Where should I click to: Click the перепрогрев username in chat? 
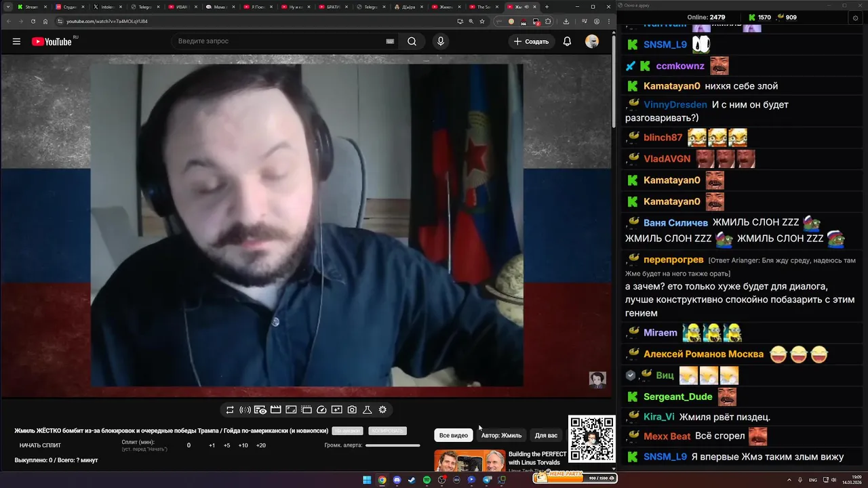click(674, 260)
